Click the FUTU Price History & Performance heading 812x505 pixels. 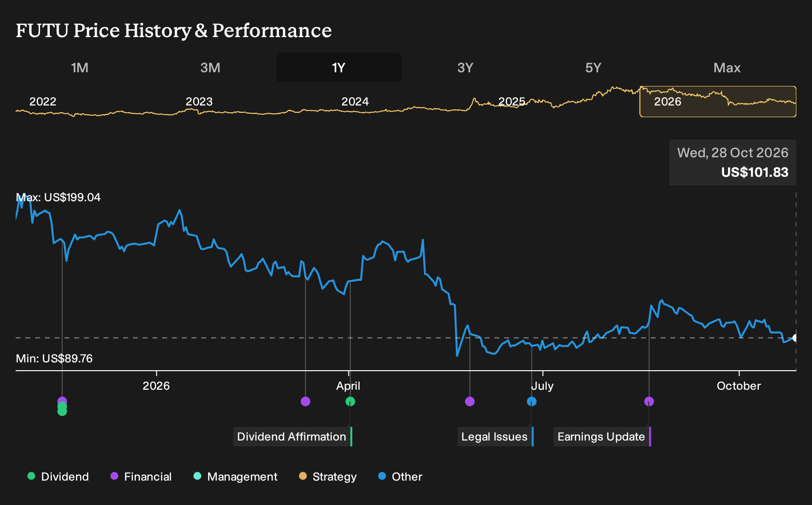pyautogui.click(x=174, y=30)
